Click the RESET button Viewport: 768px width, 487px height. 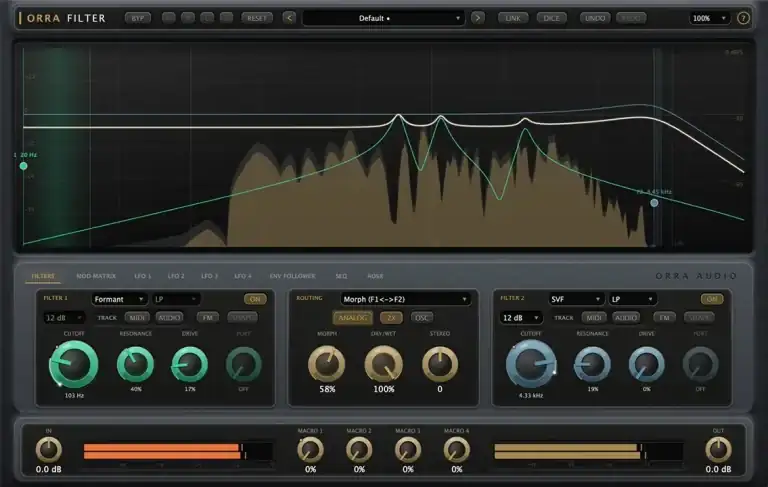coord(257,18)
